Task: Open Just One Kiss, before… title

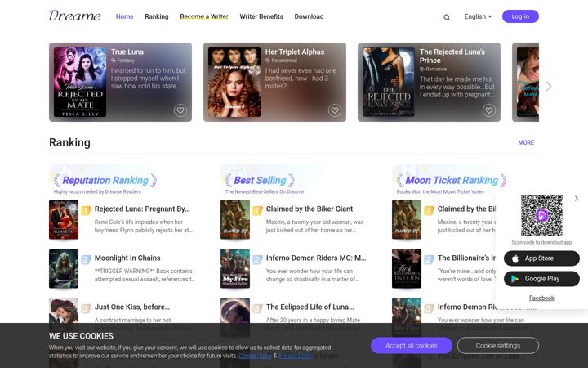Action: (x=132, y=307)
